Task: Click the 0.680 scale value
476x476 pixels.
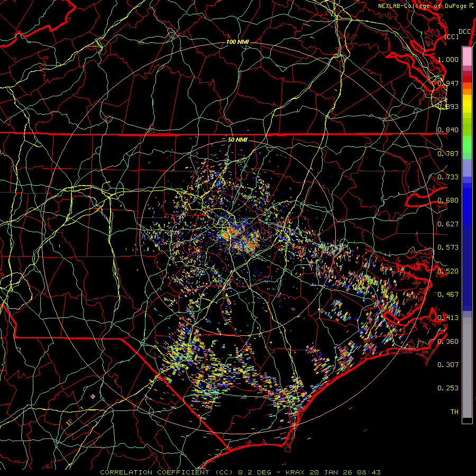Action: point(448,200)
